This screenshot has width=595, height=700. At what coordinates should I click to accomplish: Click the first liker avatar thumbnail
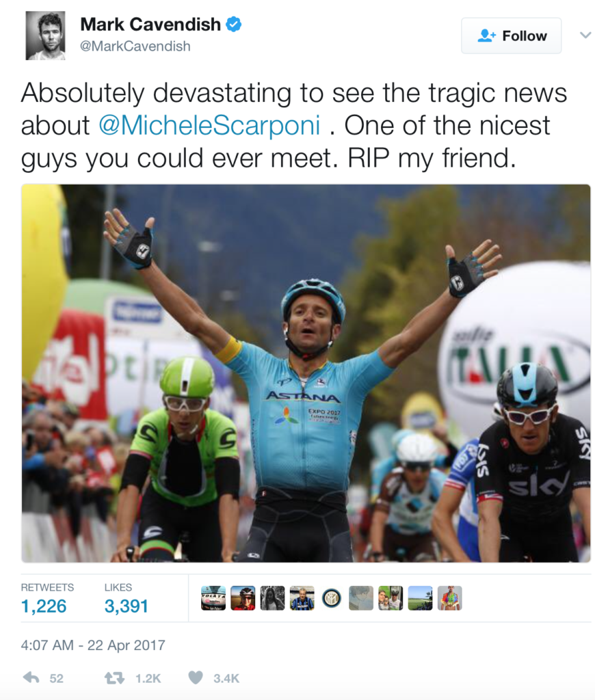point(213,597)
